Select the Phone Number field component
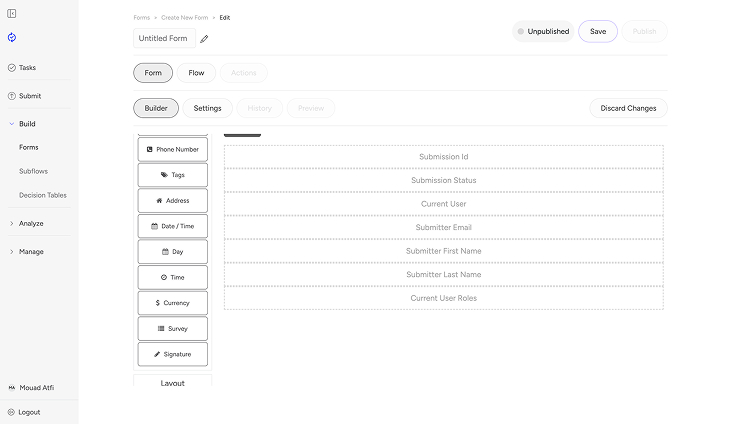This screenshot has width=754, height=424. 172,149
